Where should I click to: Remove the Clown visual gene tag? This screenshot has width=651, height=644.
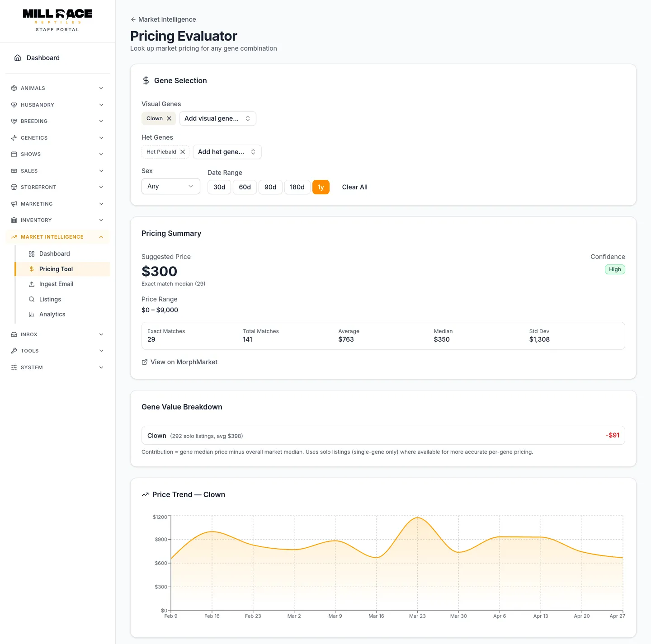coord(169,118)
